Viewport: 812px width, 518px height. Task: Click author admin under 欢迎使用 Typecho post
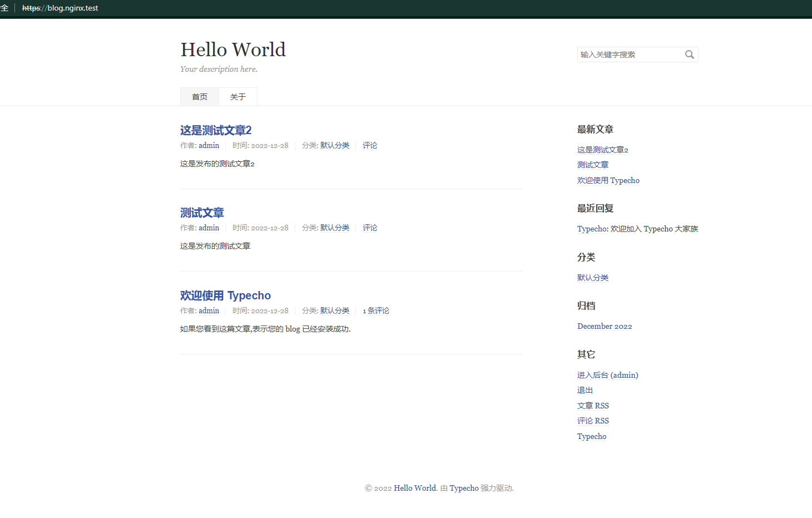pos(209,310)
